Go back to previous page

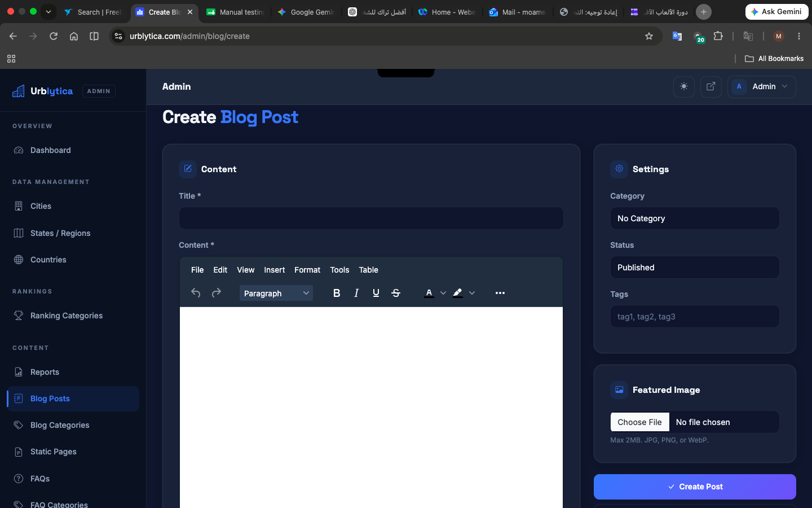click(x=13, y=36)
